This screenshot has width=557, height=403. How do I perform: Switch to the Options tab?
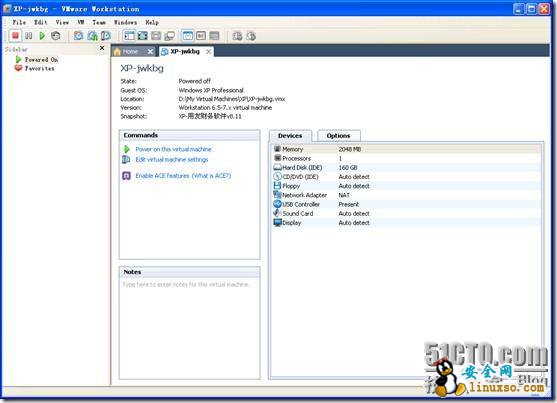pyautogui.click(x=338, y=136)
